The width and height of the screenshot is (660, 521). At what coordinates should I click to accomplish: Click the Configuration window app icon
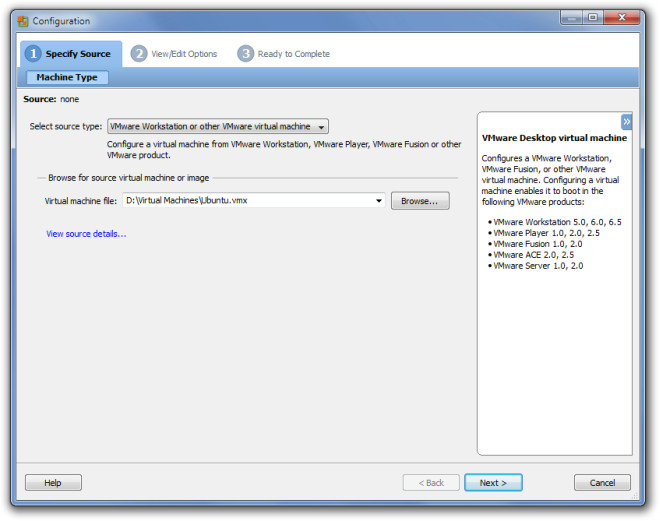[x=23, y=21]
